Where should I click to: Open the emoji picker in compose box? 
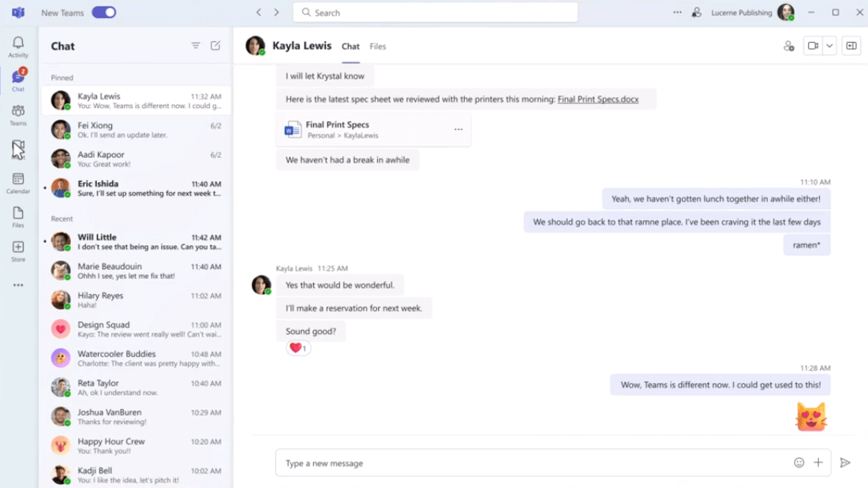click(x=799, y=463)
